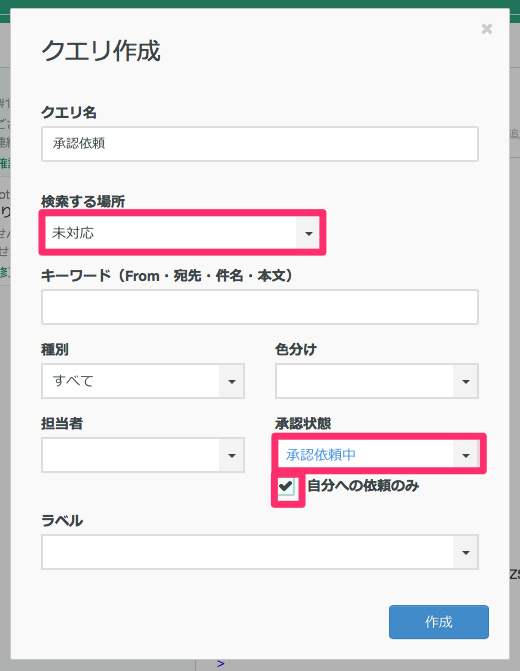Screen dimensions: 520x671
Task: Click the blue > arrow below the dialog
Action: click(220, 664)
